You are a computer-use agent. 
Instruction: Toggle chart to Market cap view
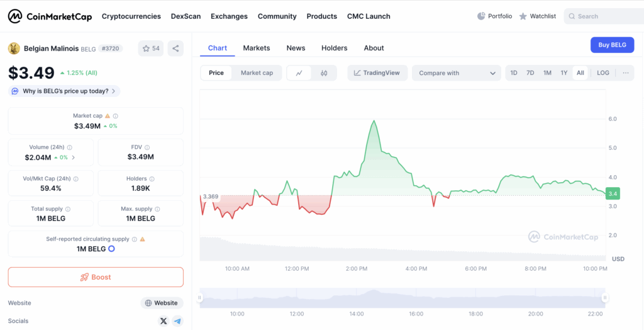click(x=257, y=73)
